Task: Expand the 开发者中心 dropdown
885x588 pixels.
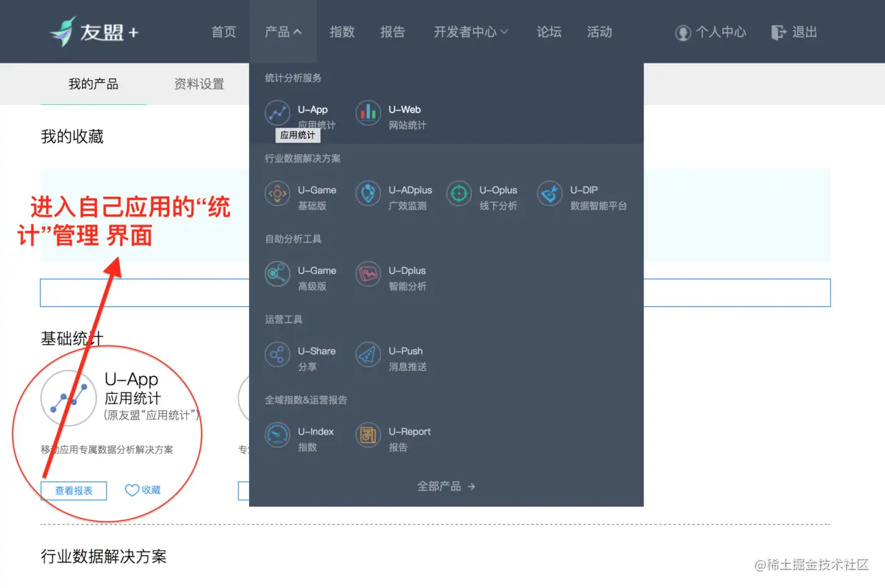Action: (471, 31)
